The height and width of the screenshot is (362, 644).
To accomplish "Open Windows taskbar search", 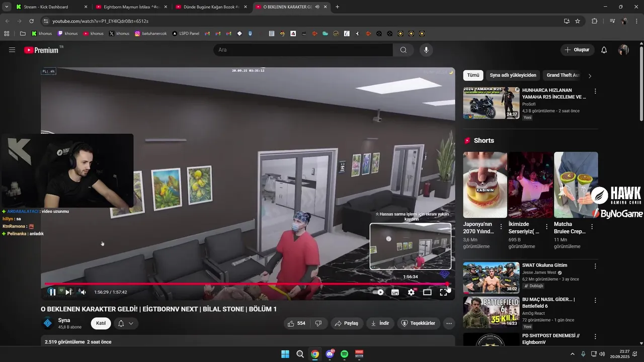I will (300, 354).
